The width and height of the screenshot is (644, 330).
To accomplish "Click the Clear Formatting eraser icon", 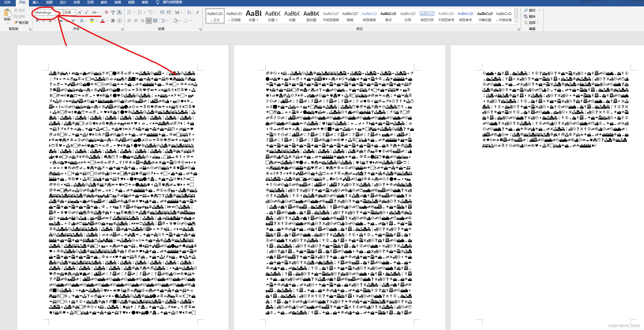I will coord(106,12).
